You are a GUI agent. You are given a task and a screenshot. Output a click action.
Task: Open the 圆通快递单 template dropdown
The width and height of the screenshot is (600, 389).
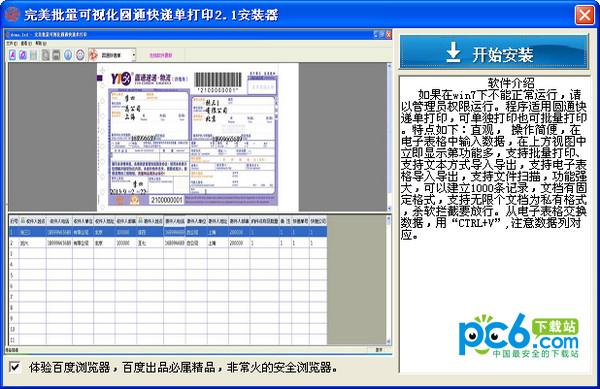point(134,55)
